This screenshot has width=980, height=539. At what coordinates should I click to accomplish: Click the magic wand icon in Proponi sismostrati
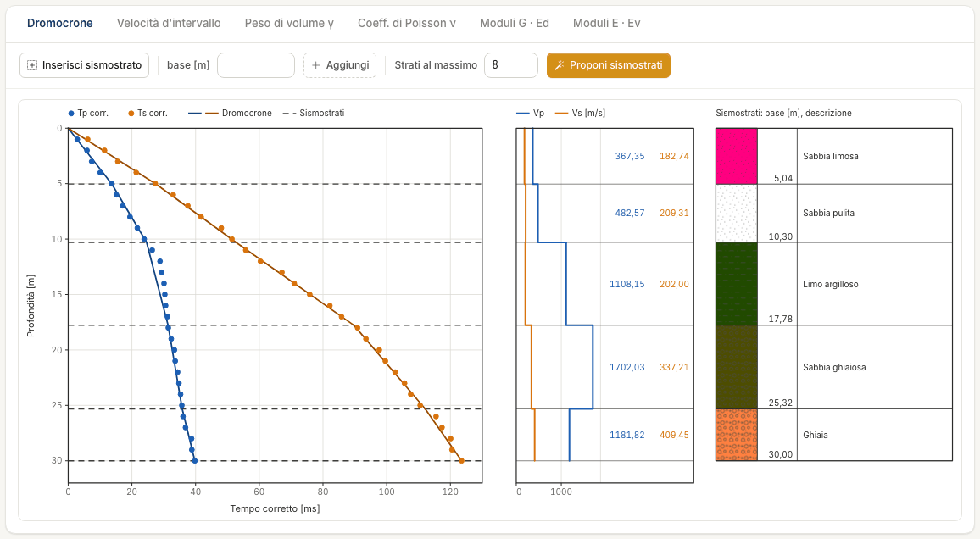(x=560, y=65)
